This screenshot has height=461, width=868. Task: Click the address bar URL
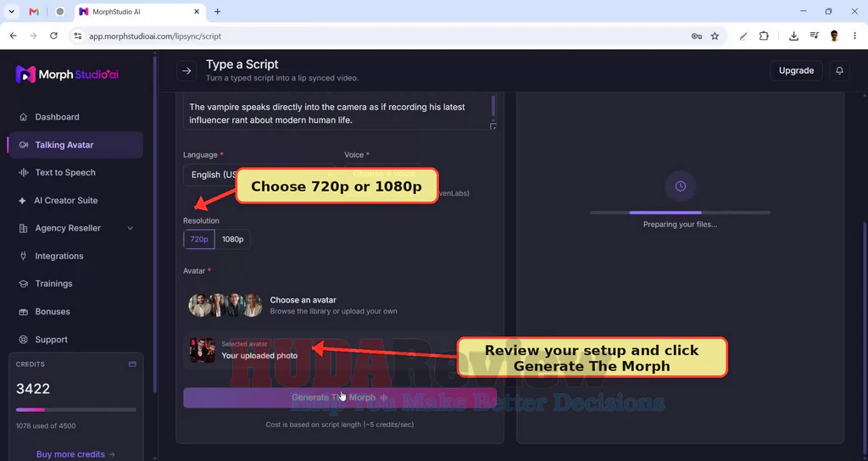pyautogui.click(x=155, y=36)
